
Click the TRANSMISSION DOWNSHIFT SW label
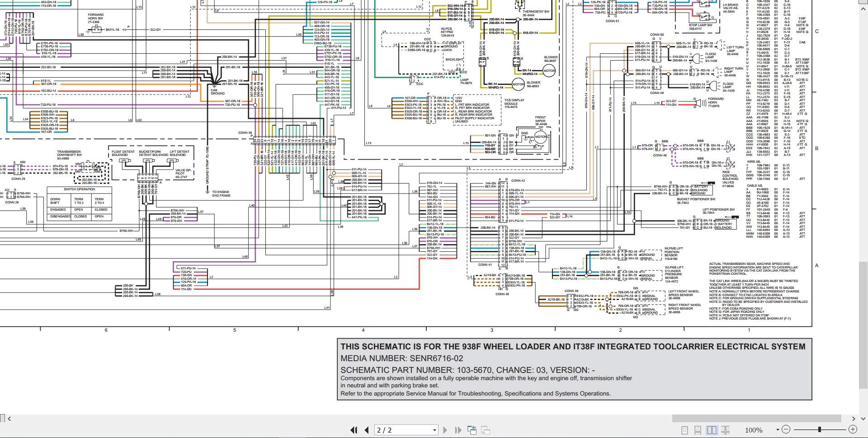click(69, 155)
